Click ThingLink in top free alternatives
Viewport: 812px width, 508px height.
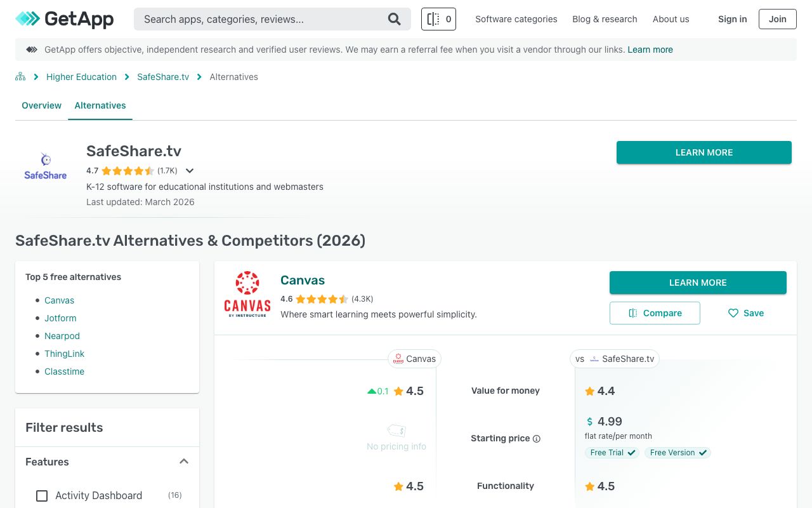pyautogui.click(x=64, y=354)
